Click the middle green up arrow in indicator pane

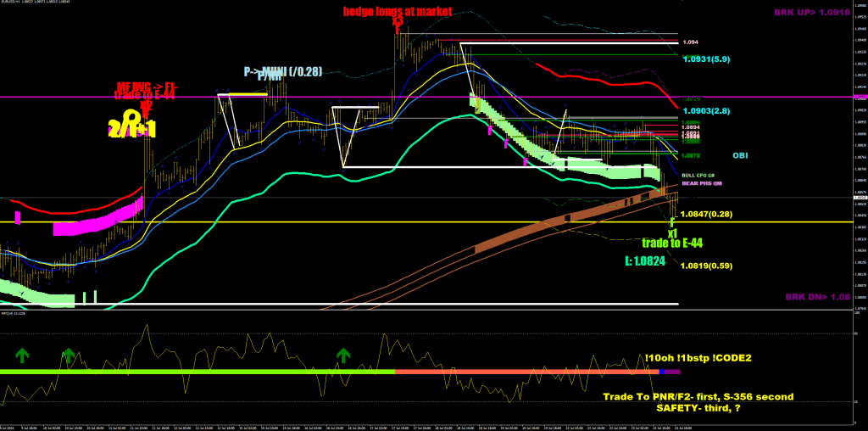point(68,354)
